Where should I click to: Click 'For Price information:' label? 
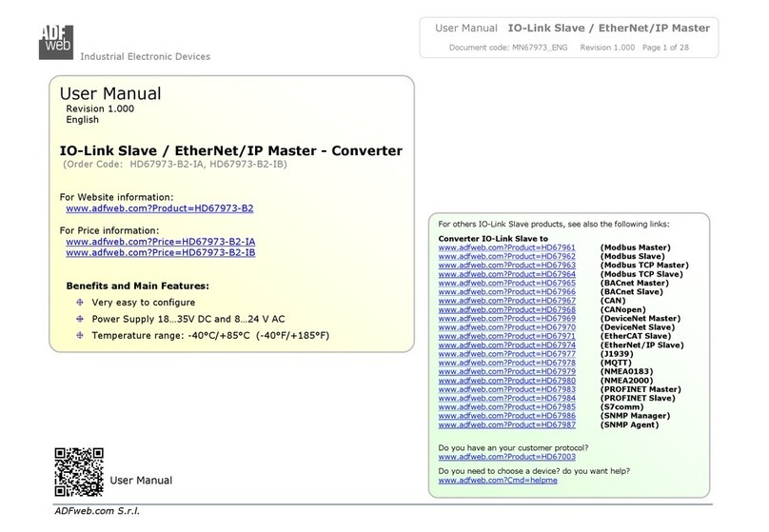click(x=109, y=230)
